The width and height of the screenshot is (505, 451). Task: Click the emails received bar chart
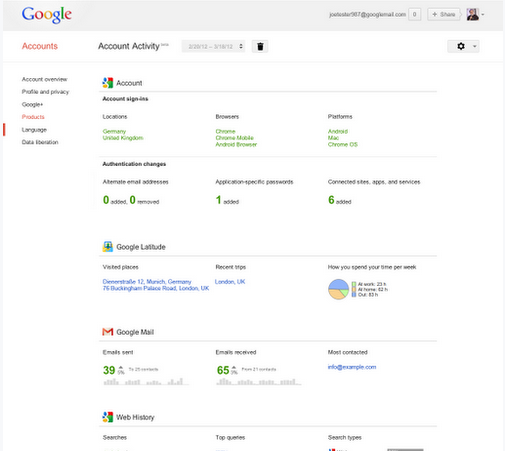(x=259, y=381)
